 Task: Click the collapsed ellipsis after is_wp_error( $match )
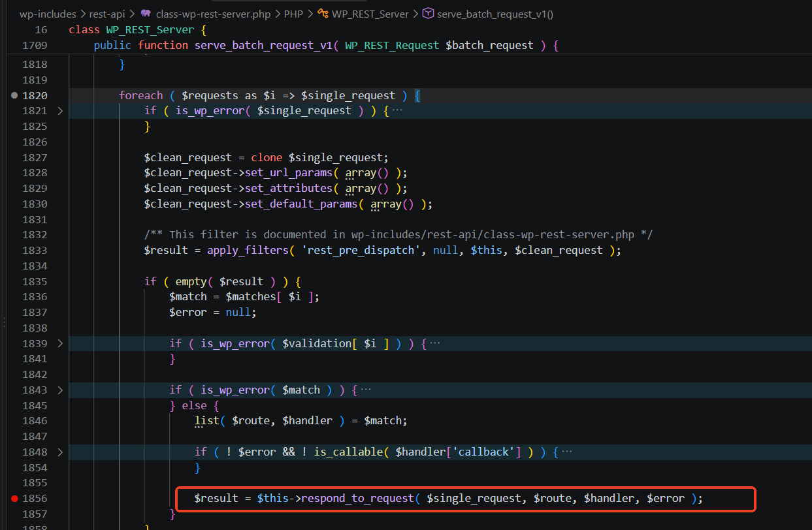point(366,390)
